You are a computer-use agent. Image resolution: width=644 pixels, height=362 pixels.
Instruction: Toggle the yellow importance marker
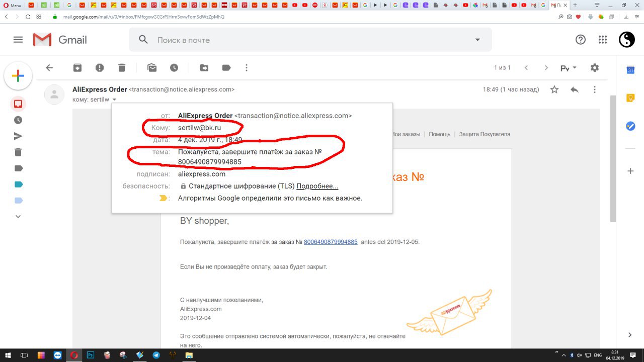[163, 198]
